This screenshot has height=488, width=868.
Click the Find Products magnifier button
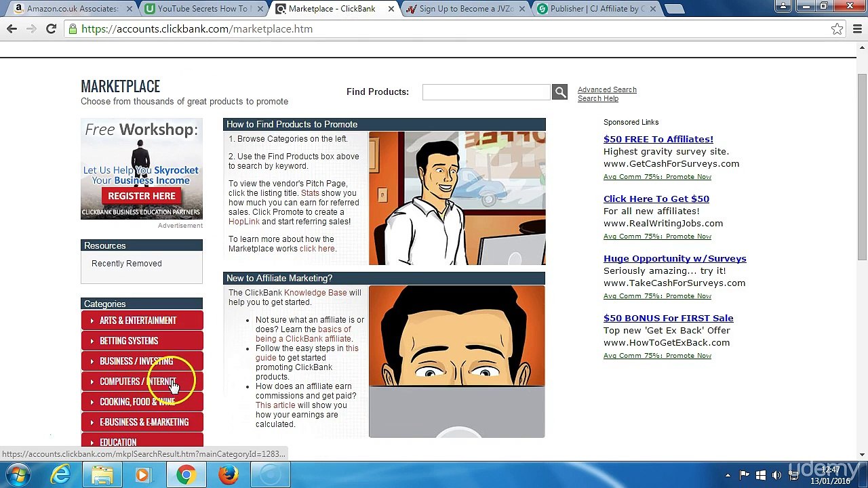[559, 91]
